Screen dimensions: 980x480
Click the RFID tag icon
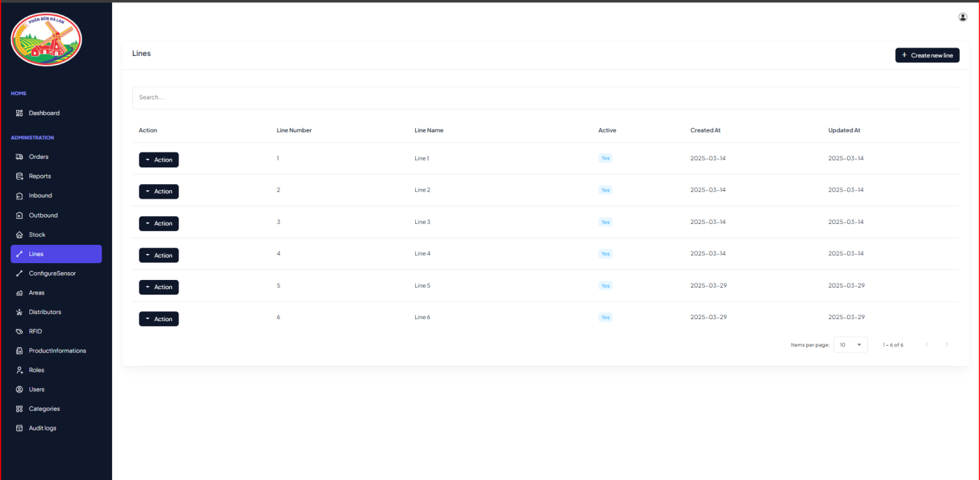pyautogui.click(x=20, y=332)
